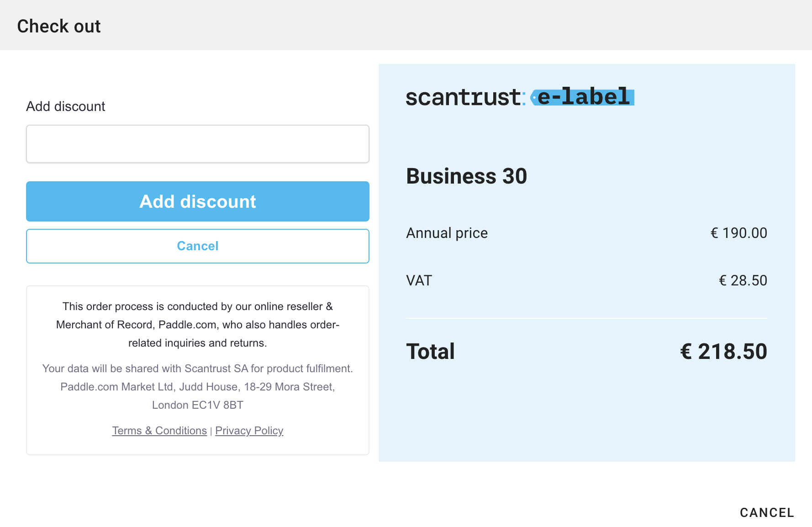Click the VAT label
This screenshot has height=527, width=812.
pos(419,280)
